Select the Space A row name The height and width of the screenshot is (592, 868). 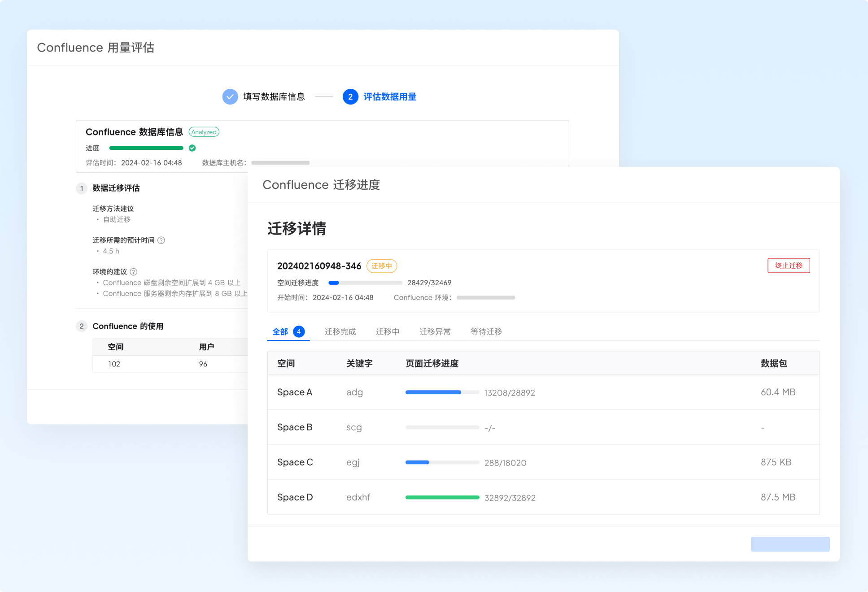click(x=295, y=392)
